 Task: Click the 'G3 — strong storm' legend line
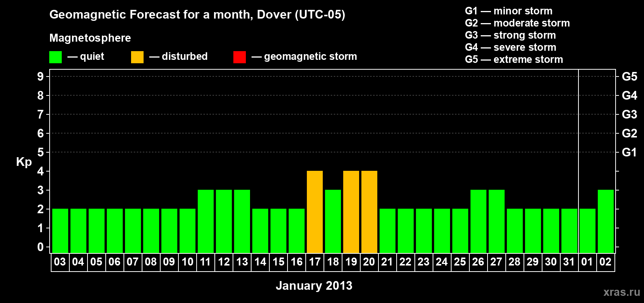pyautogui.click(x=510, y=35)
